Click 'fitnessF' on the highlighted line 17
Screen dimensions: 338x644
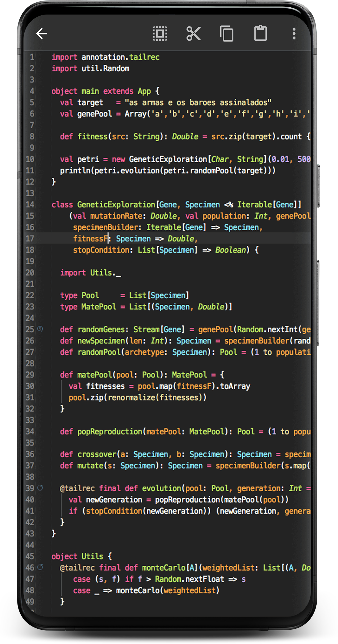click(x=90, y=239)
